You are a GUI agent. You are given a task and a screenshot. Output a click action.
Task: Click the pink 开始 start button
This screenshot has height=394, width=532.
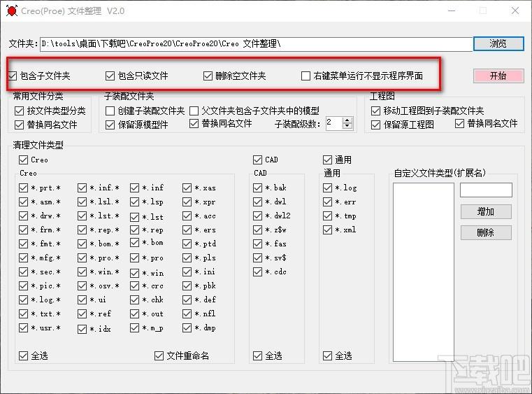498,76
